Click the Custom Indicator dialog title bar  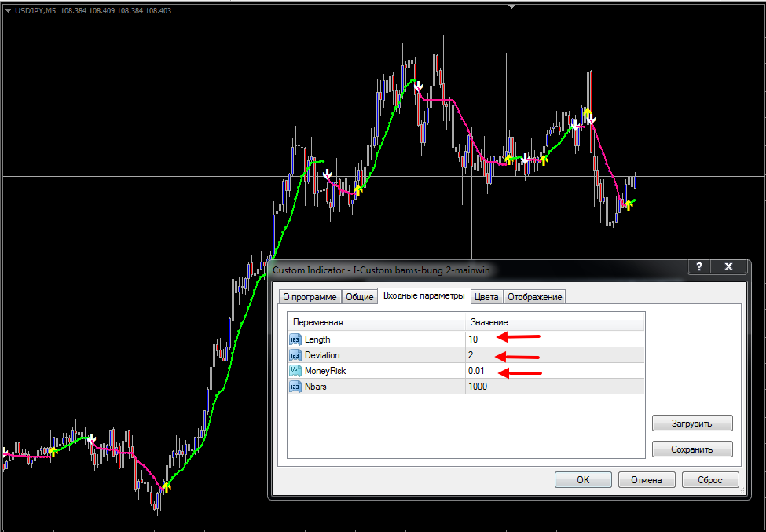point(477,269)
